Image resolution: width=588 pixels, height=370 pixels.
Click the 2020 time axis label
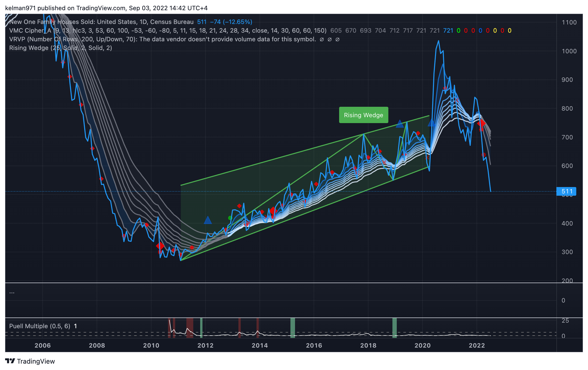(423, 346)
